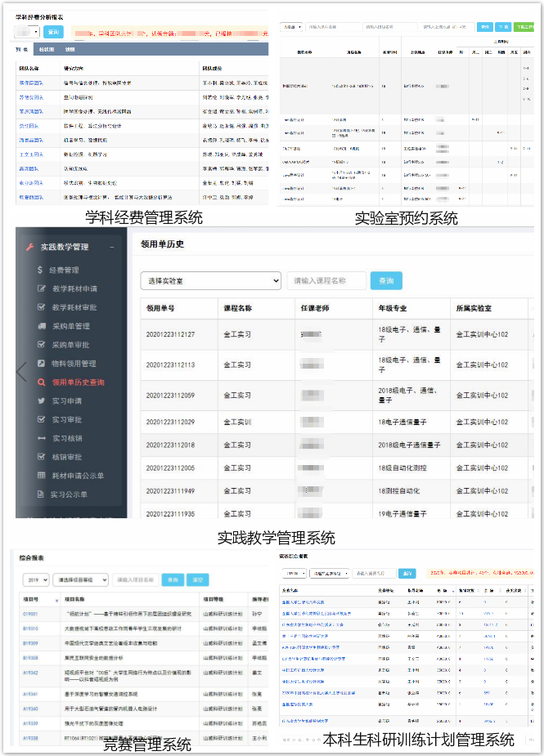Open 物料领用管理 in the sidebar menu
This screenshot has width=544, height=756.
click(x=74, y=364)
